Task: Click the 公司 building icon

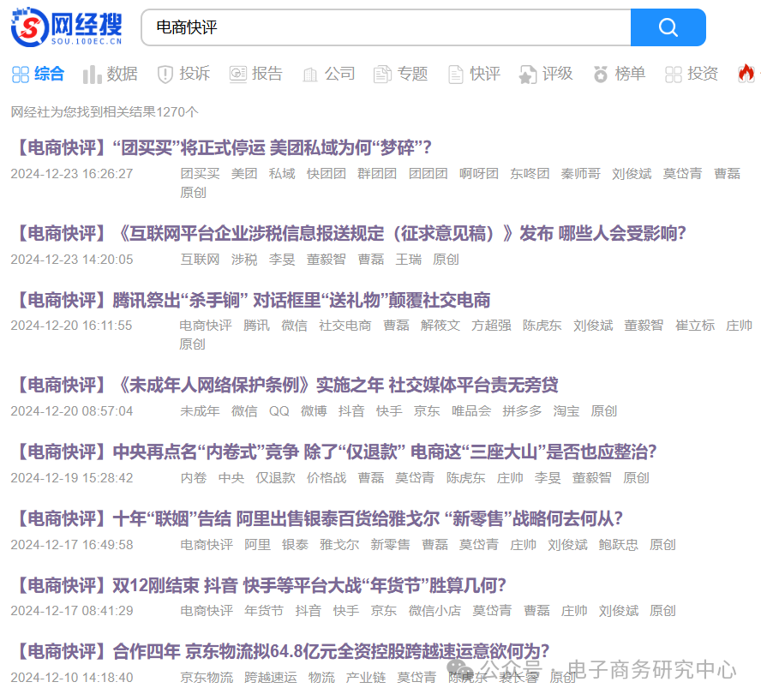Action: 309,73
